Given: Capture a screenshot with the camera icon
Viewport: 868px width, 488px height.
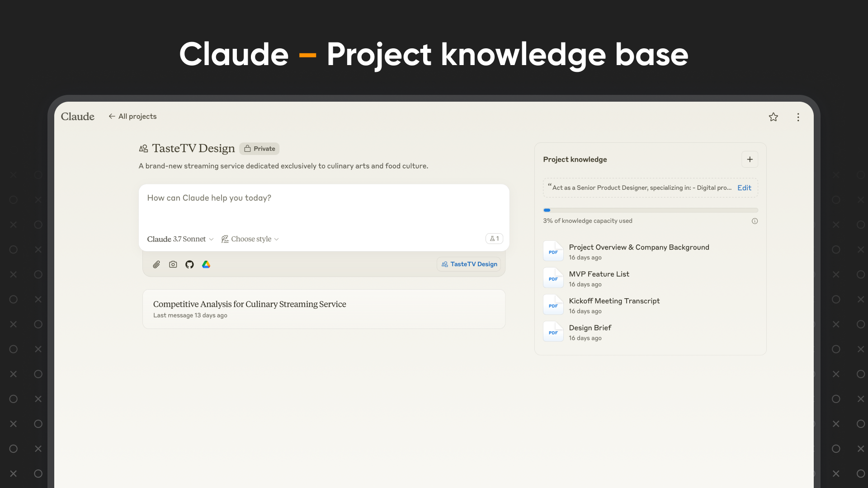Looking at the screenshot, I should (173, 264).
